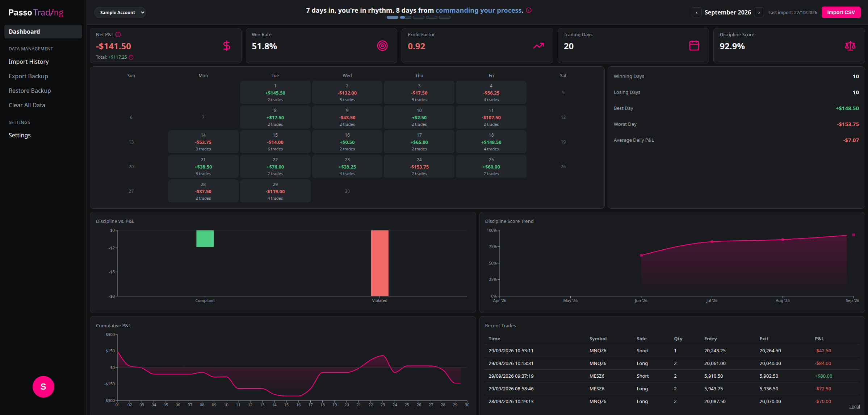868x415 pixels.
Task: Click the streak progress indicator bar
Action: click(419, 17)
